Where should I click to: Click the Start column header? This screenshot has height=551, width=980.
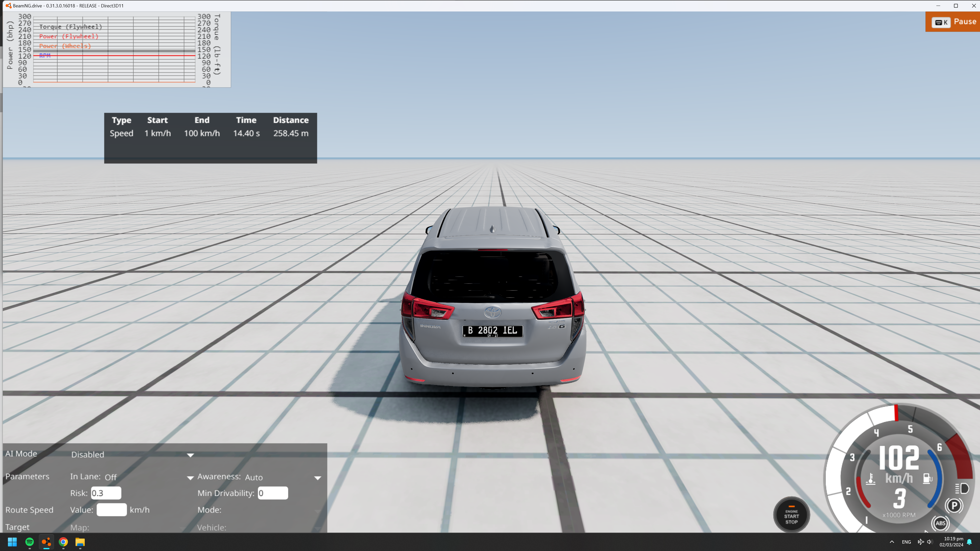point(157,120)
